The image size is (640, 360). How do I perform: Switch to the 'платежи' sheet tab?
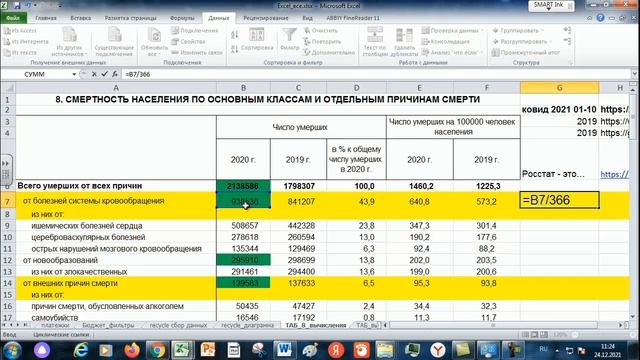[x=55, y=325]
